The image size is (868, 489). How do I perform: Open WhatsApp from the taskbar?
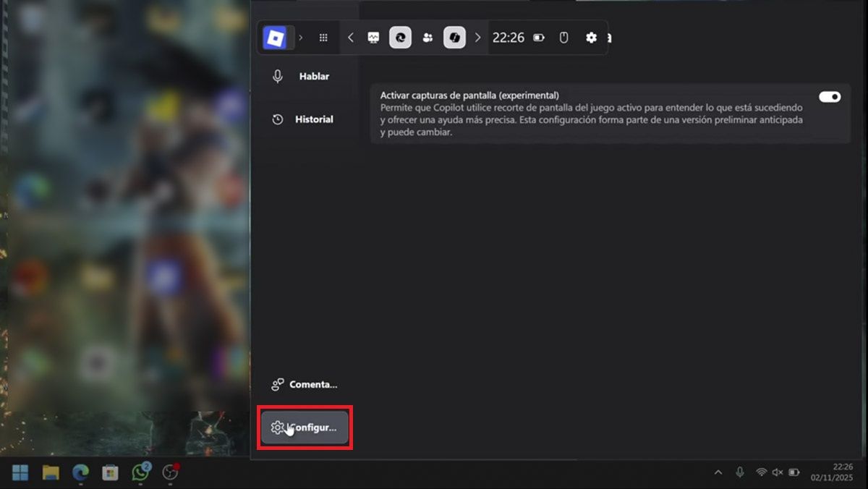tap(140, 472)
